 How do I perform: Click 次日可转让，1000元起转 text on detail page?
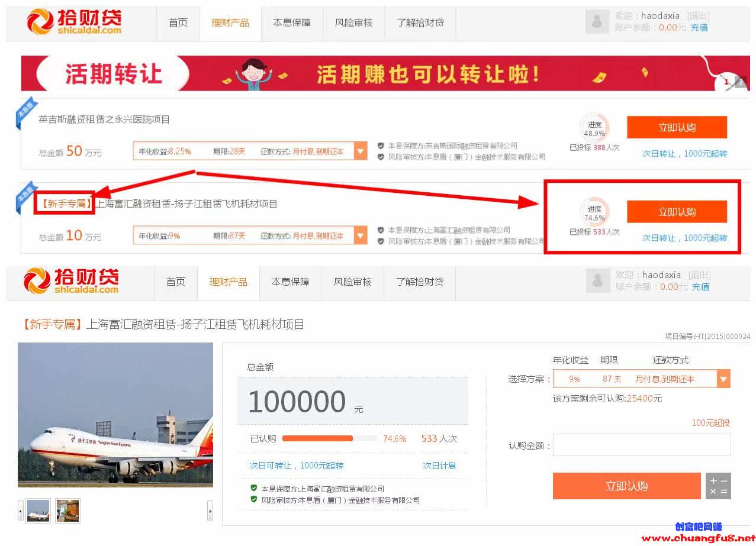tap(296, 466)
